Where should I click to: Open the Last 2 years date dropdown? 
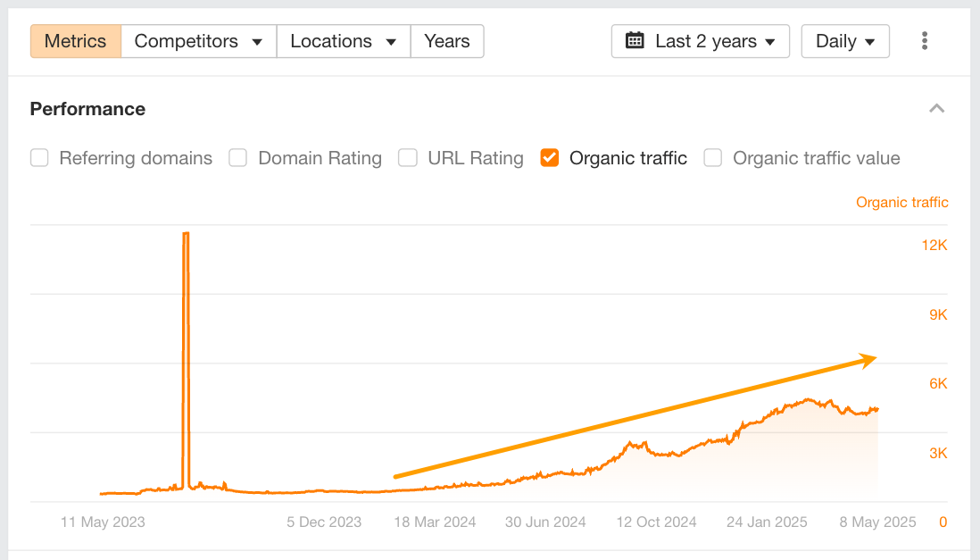click(701, 41)
